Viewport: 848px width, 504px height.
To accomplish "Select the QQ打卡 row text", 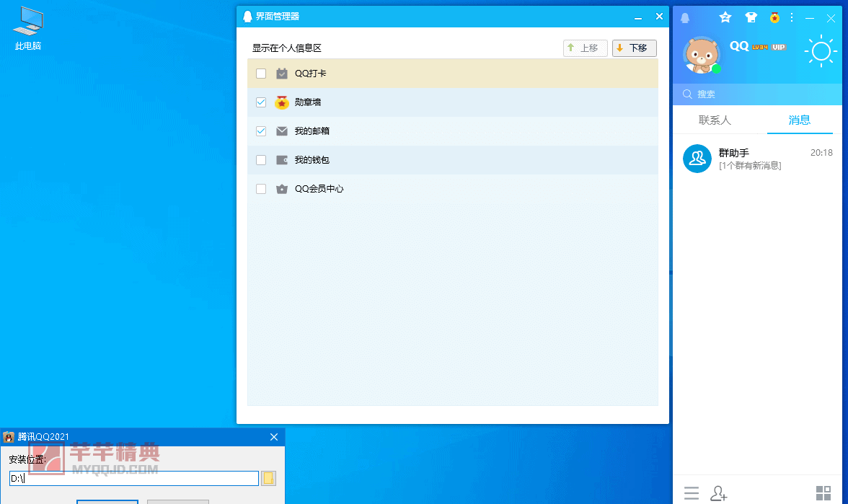I will click(x=310, y=74).
